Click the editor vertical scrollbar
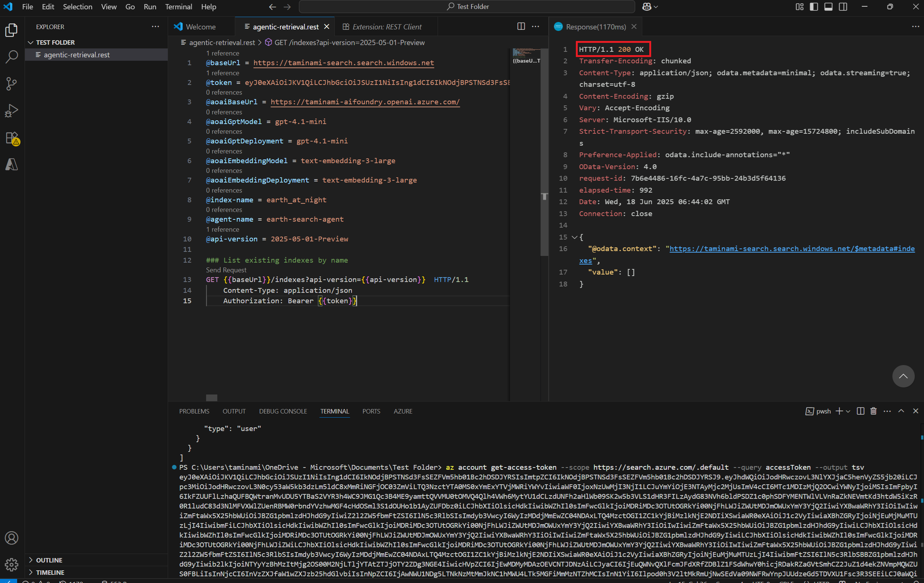 [x=544, y=152]
